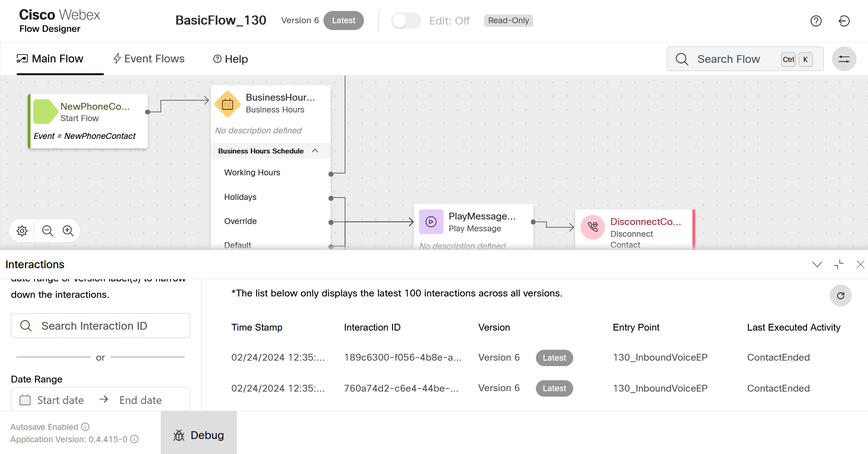Select the PlayMessage... node title
The height and width of the screenshot is (454, 868).
[x=482, y=216]
